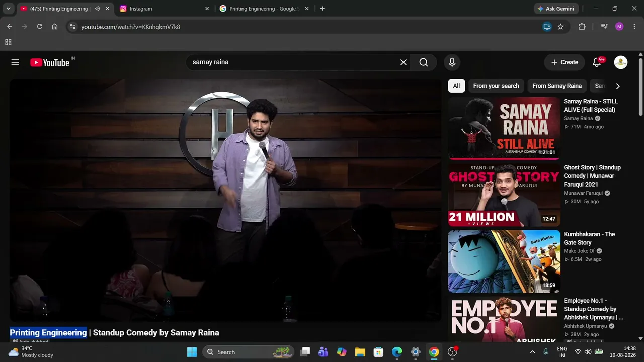644x362 pixels.
Task: Open Task View on taskbar
Action: coord(305,352)
